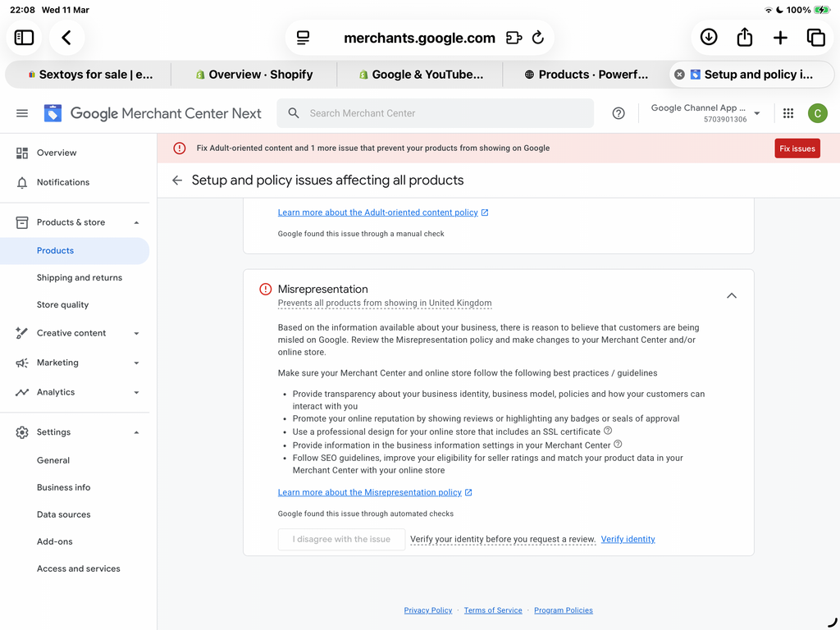The height and width of the screenshot is (630, 840).
Task: Expand the Creative content section
Action: pos(136,333)
